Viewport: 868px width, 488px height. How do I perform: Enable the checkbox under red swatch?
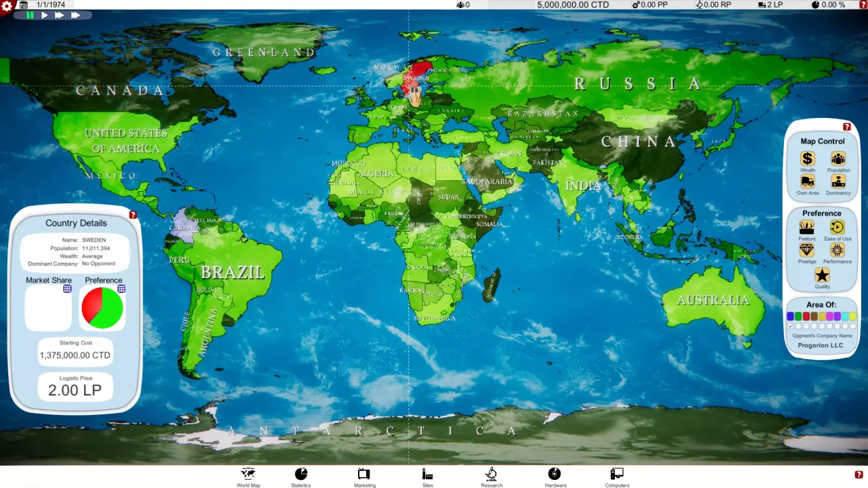(806, 327)
